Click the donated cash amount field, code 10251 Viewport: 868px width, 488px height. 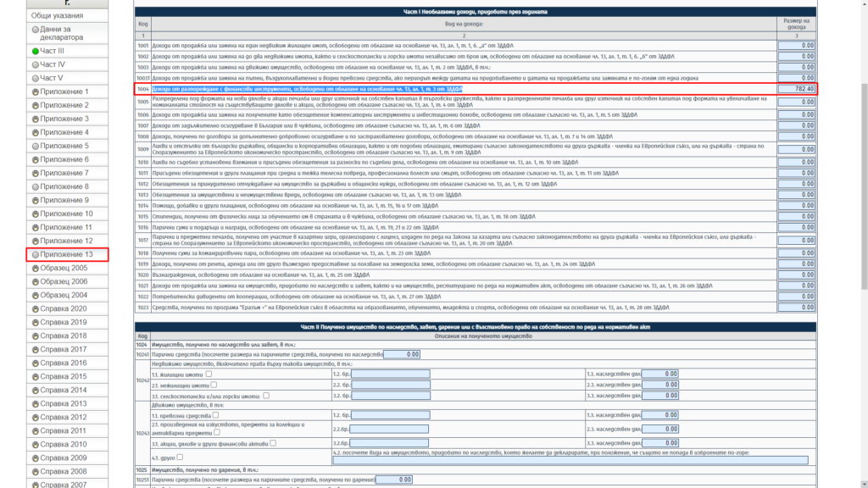point(393,480)
